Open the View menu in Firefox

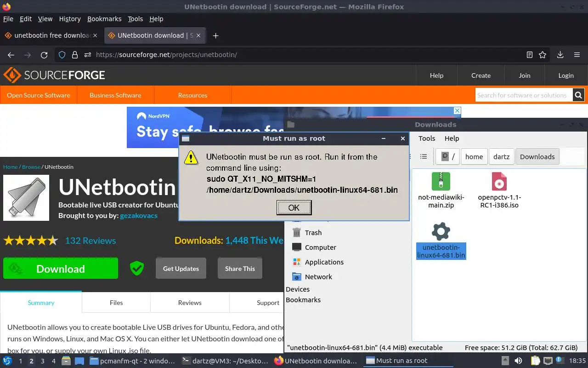tap(45, 19)
